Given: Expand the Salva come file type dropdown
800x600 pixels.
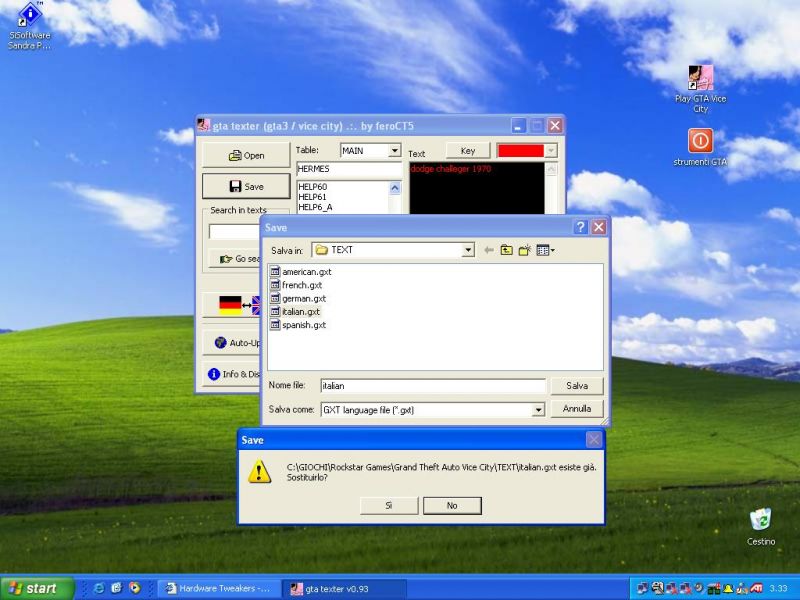Looking at the screenshot, I should 538,410.
